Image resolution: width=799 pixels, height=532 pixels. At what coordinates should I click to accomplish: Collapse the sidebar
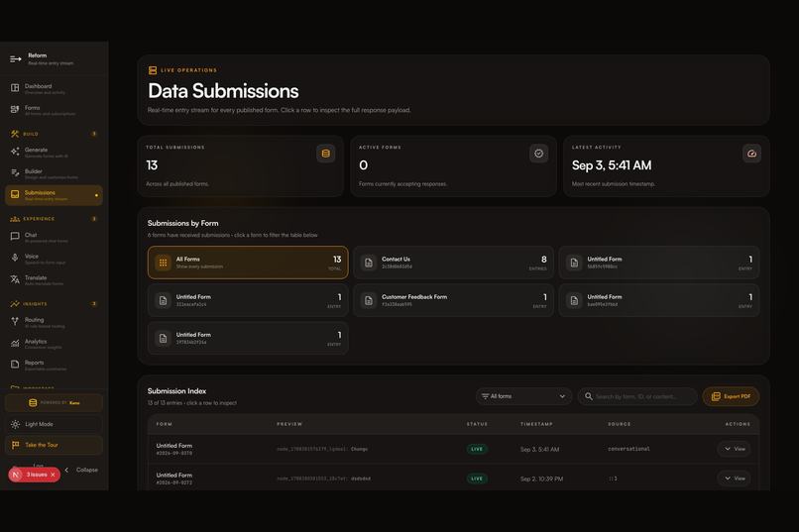tap(81, 470)
